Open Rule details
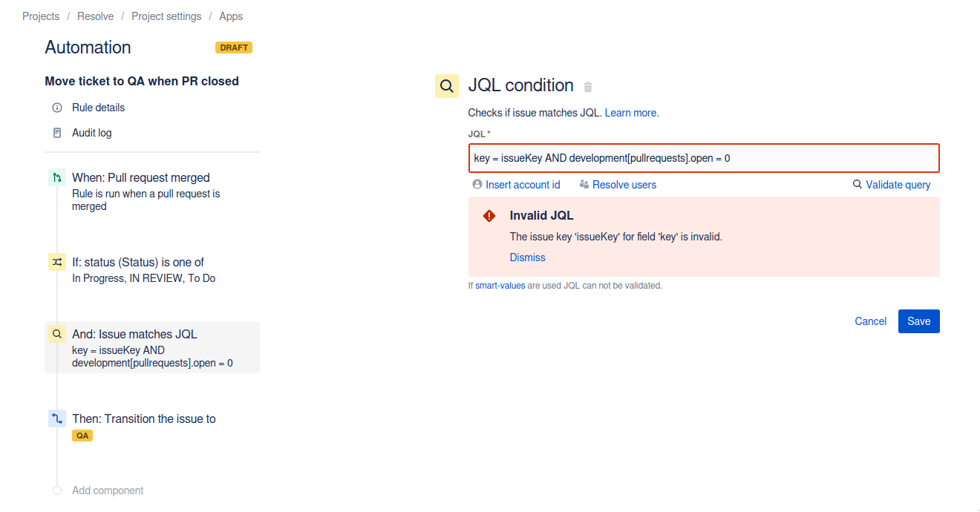The height and width of the screenshot is (512, 980). [x=99, y=108]
